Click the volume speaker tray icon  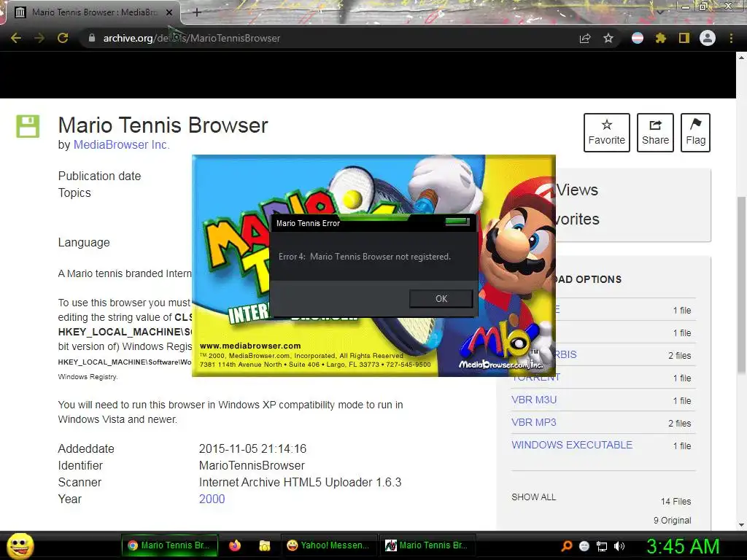pos(619,546)
